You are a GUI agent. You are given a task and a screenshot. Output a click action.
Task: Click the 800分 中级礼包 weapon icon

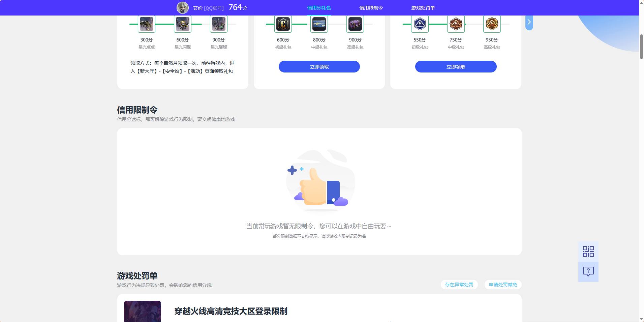(x=319, y=24)
